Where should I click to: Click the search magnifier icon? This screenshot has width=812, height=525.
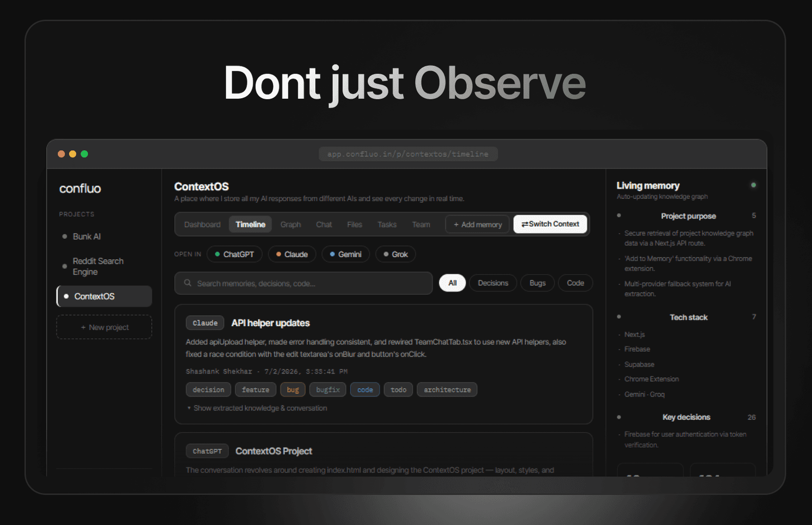(188, 283)
